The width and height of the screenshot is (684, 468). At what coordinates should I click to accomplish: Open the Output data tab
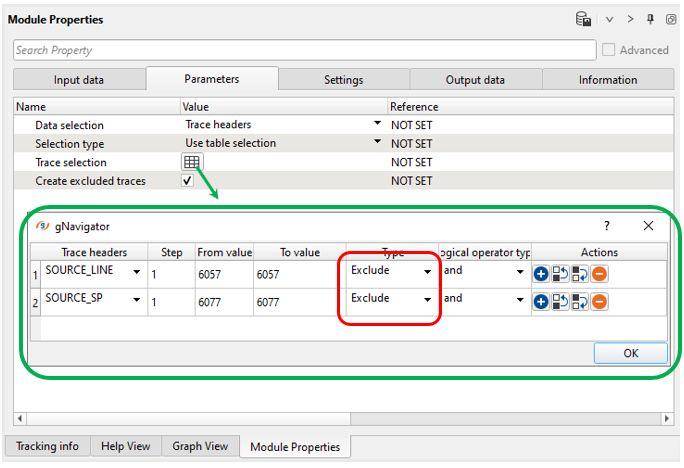(475, 80)
